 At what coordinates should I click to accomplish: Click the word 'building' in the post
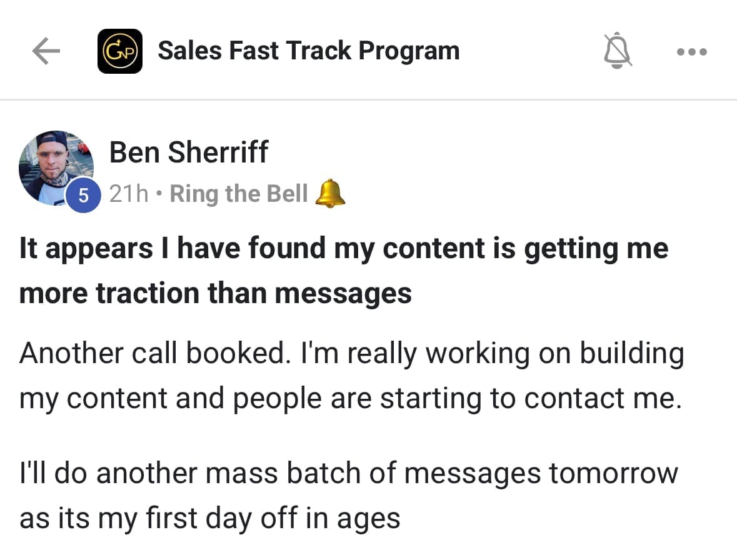tap(631, 354)
